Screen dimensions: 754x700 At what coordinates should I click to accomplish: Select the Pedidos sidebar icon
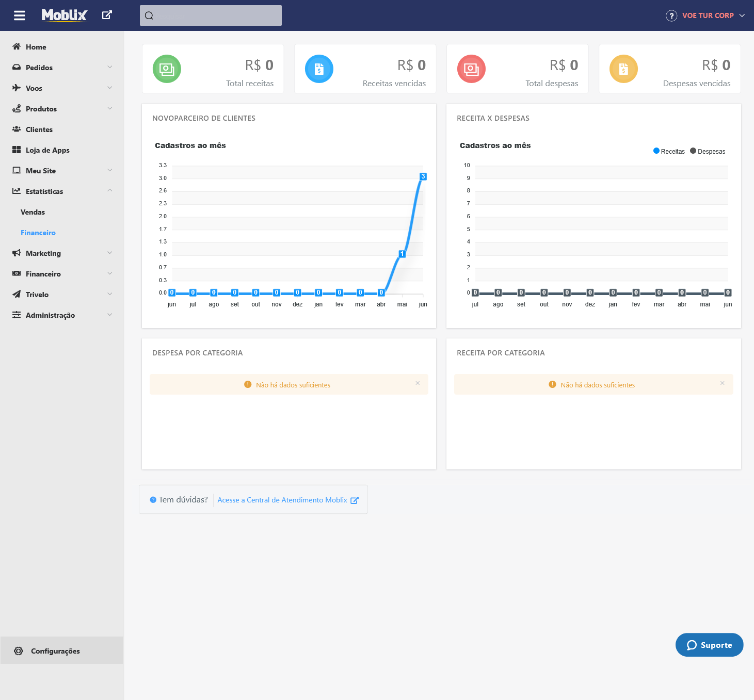(17, 67)
